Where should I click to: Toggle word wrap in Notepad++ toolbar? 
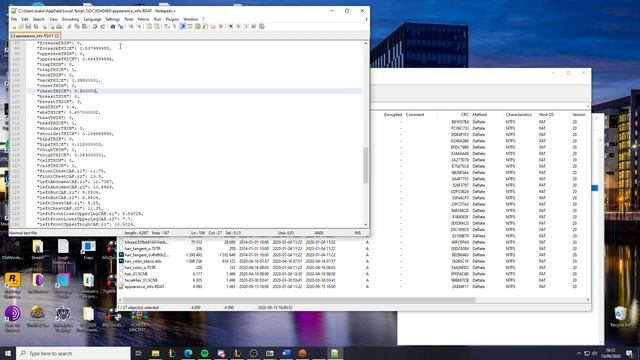pos(166,27)
